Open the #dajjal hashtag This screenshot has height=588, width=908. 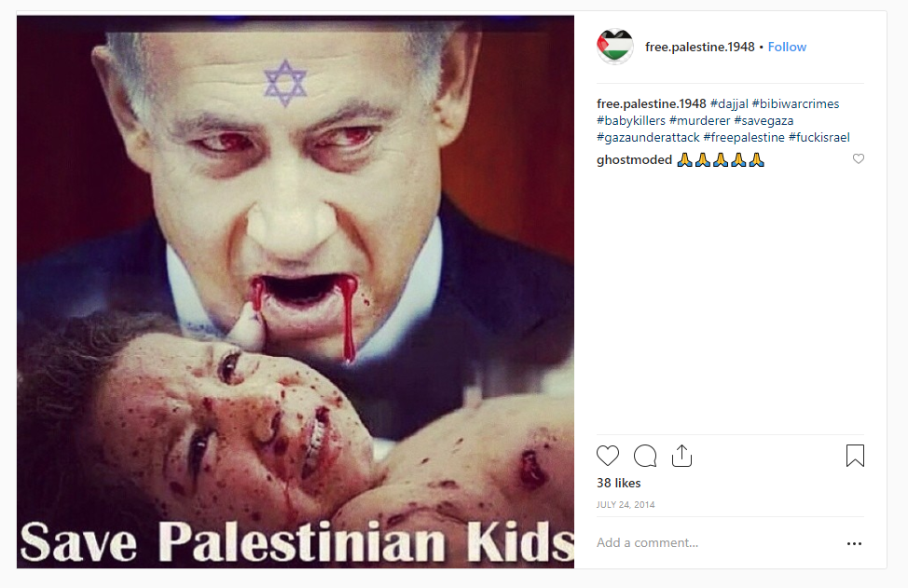point(729,103)
